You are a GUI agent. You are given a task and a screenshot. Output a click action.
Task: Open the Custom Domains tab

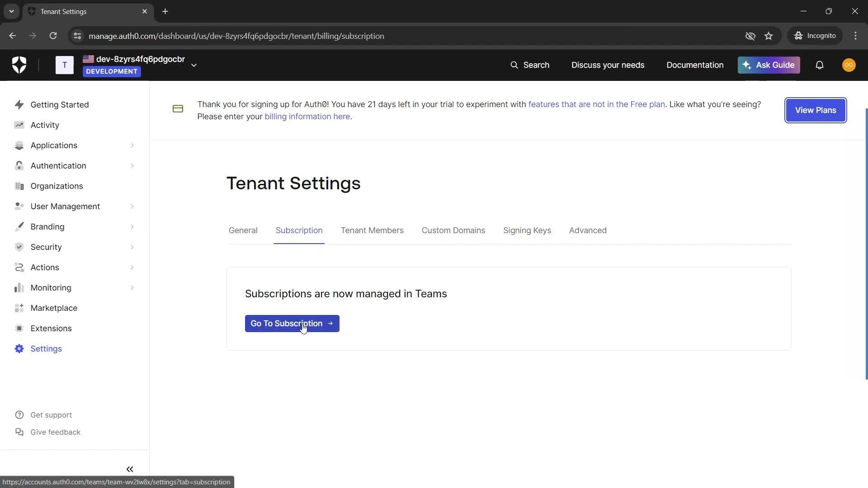453,230
